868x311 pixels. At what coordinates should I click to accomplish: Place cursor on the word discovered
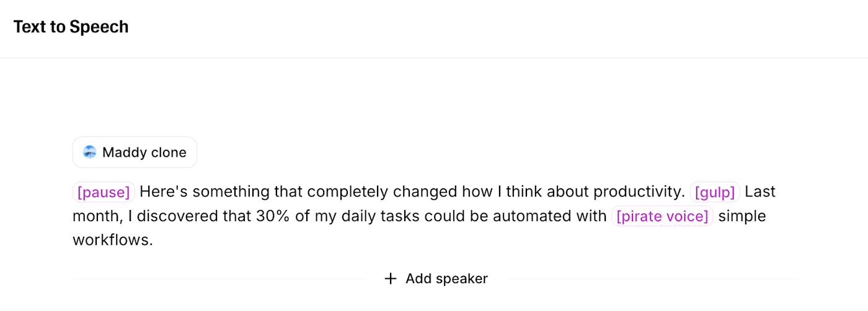(x=175, y=216)
